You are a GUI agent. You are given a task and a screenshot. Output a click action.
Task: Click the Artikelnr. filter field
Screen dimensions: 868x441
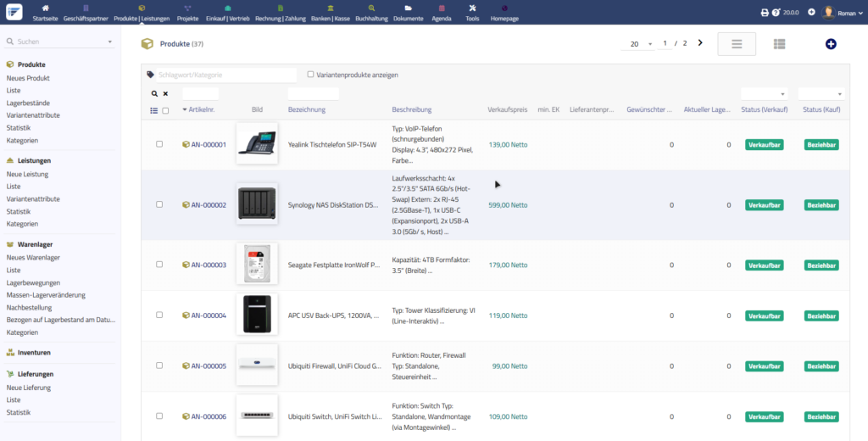click(200, 94)
